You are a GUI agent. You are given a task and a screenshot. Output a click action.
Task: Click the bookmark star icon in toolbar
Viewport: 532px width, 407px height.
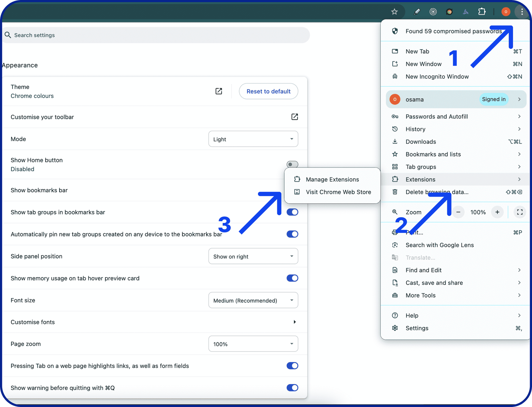(x=394, y=12)
